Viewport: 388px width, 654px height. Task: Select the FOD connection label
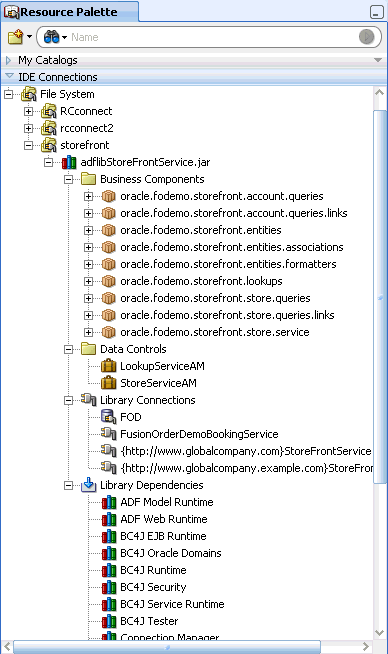131,418
